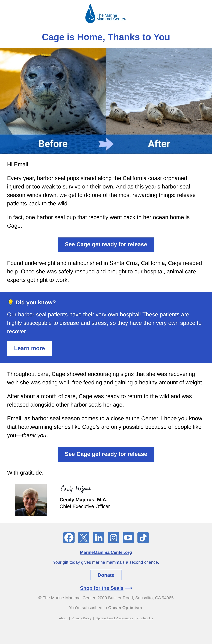
Task: Click The Marine Mammal Center logo
Action: (x=106, y=14)
